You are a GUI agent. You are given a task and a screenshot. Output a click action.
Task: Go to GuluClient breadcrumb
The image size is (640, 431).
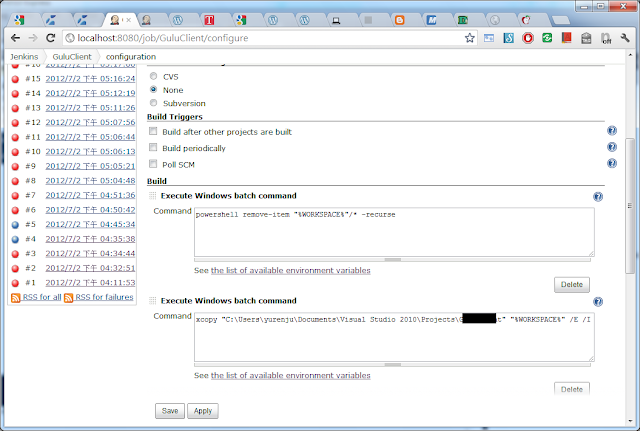click(x=73, y=57)
